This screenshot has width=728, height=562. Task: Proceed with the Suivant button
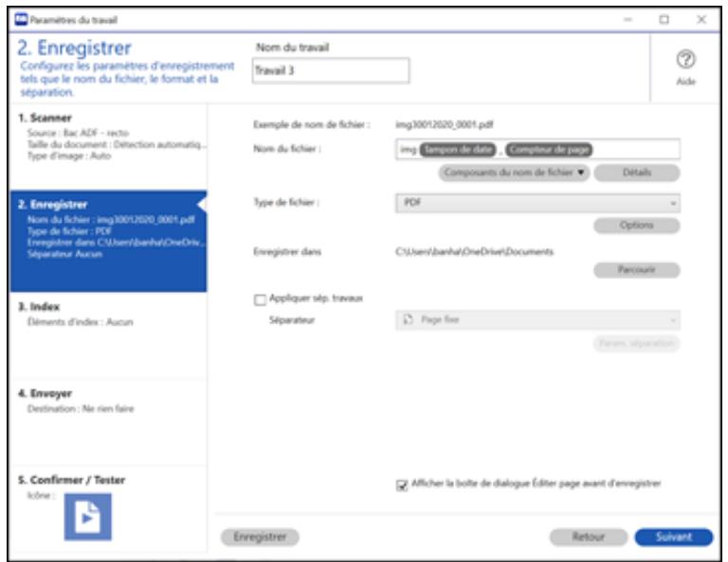[674, 537]
